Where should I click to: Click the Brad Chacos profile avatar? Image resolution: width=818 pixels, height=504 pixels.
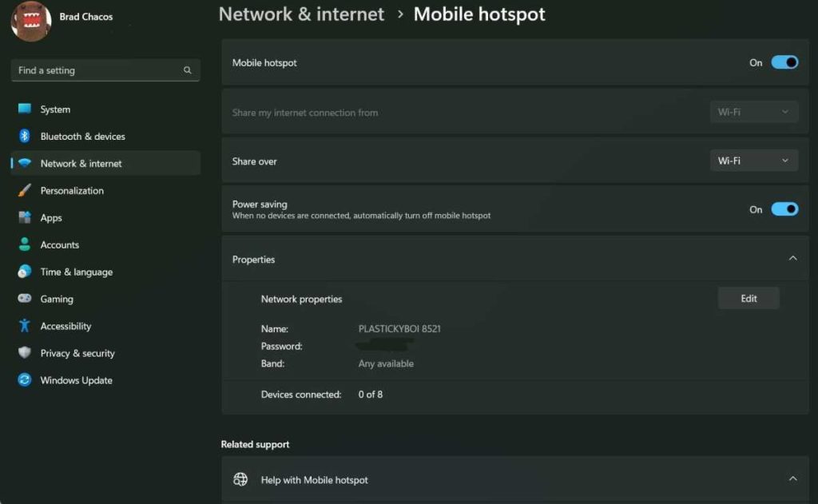pyautogui.click(x=30, y=19)
